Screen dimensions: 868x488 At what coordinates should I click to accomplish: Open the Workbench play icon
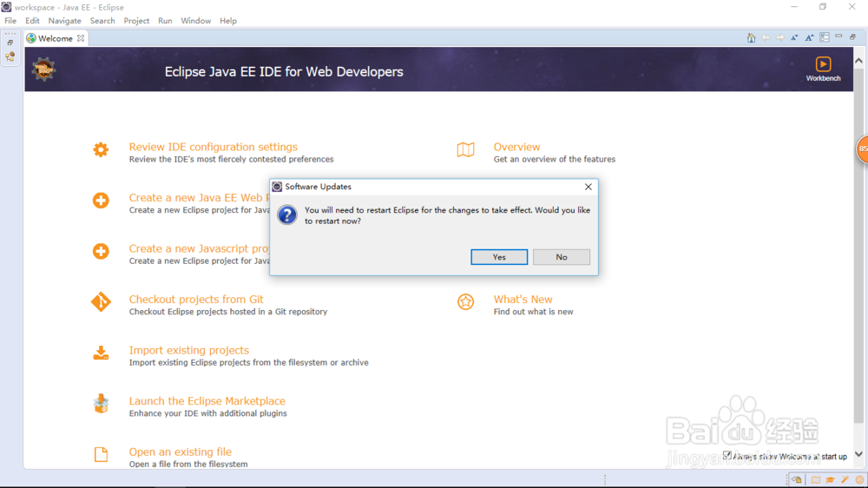[x=823, y=63]
